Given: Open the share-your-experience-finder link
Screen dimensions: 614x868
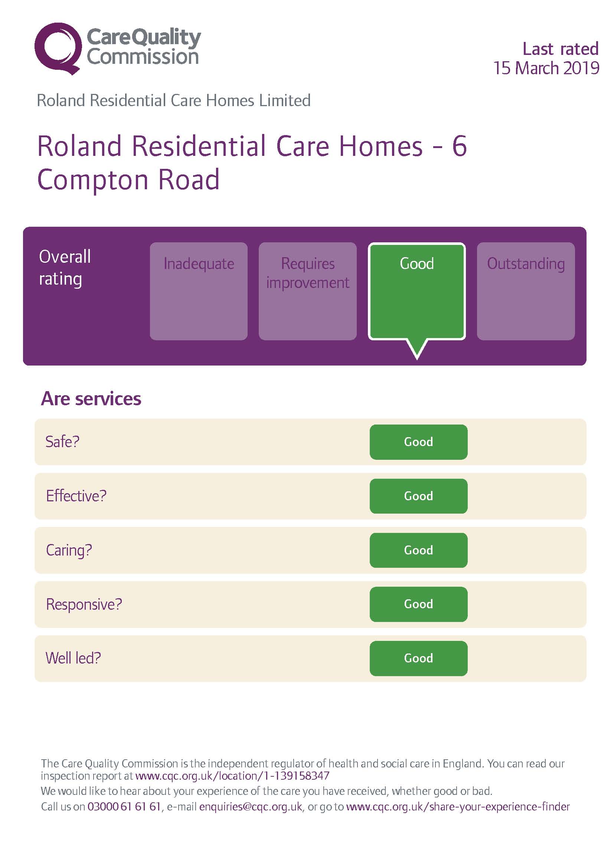Looking at the screenshot, I should click(457, 807).
